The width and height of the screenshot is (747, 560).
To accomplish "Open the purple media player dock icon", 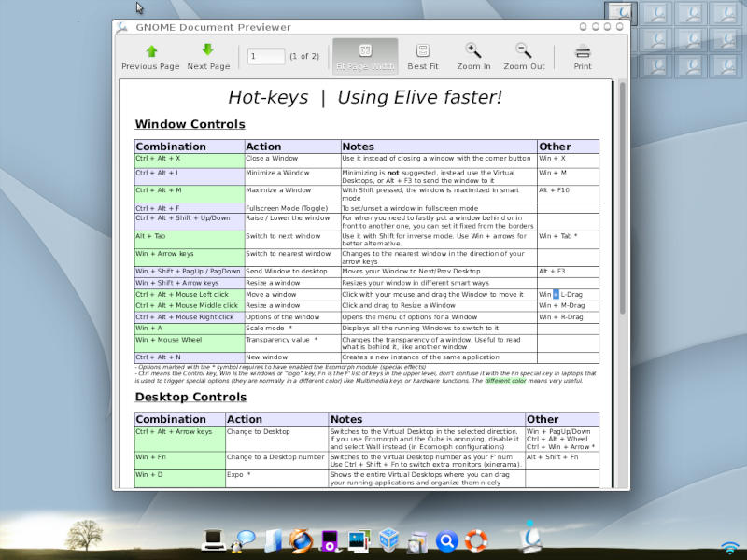I will coord(331,539).
